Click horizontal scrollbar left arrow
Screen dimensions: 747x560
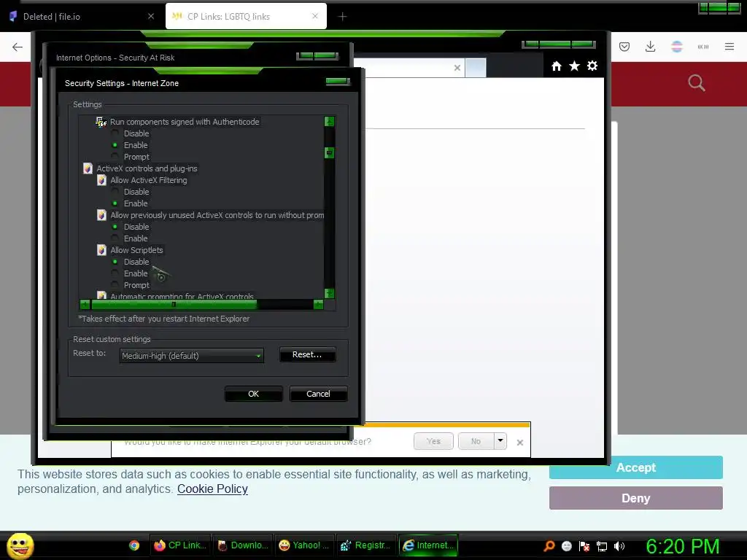(85, 304)
